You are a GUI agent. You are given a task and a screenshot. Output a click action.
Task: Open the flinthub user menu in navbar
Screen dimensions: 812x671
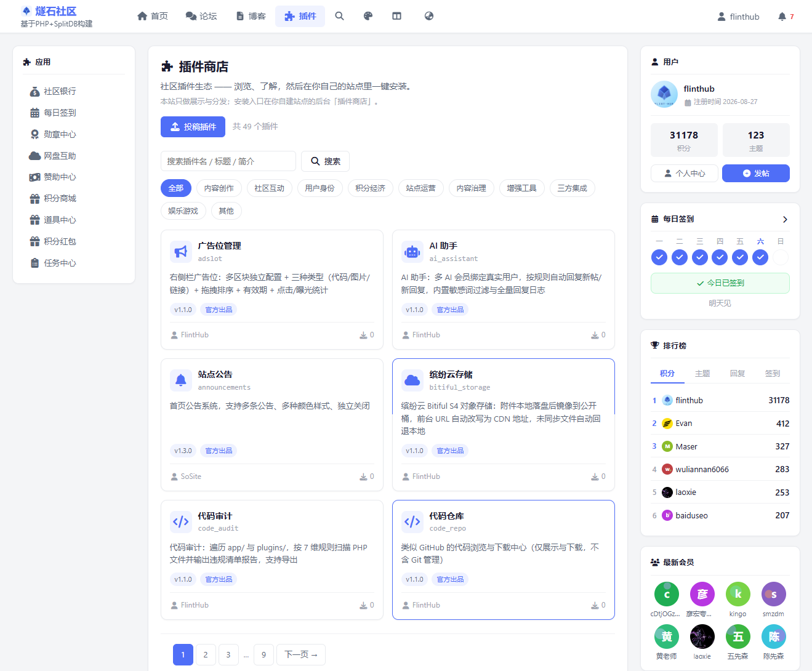738,17
